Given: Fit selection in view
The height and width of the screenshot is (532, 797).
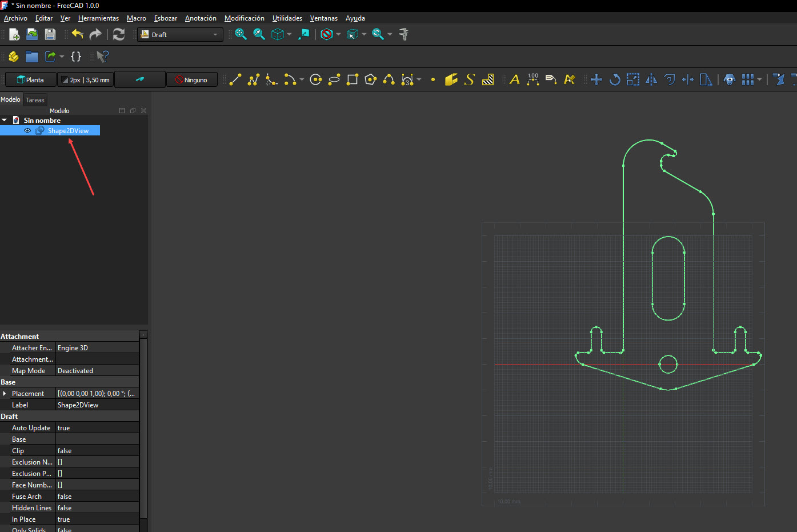Looking at the screenshot, I should [259, 34].
